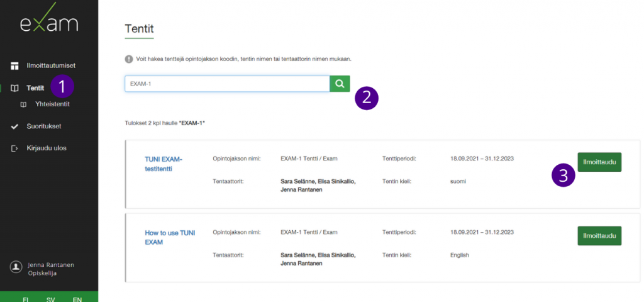This screenshot has height=302, width=644.
Task: Open Ilmoittautumiset in the sidebar
Action: click(55, 65)
